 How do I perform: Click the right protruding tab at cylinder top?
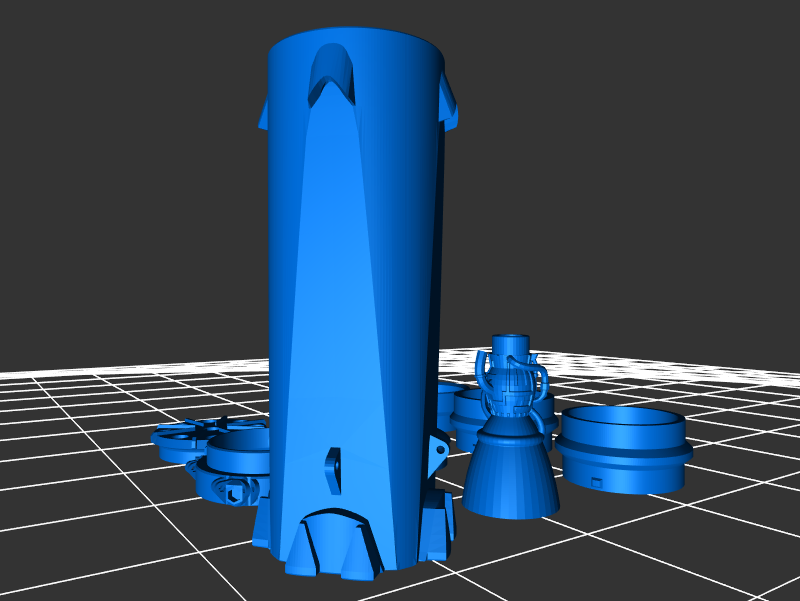tap(448, 108)
